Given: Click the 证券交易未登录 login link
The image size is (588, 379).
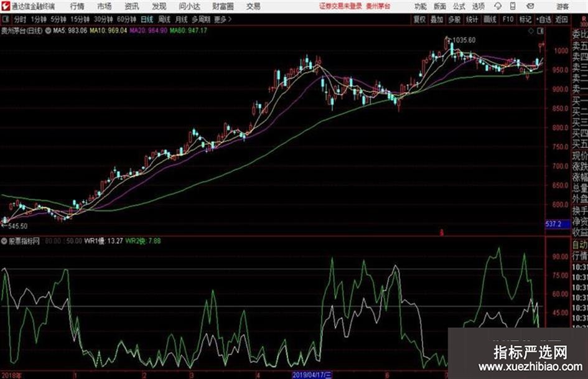Looking at the screenshot, I should [340, 6].
